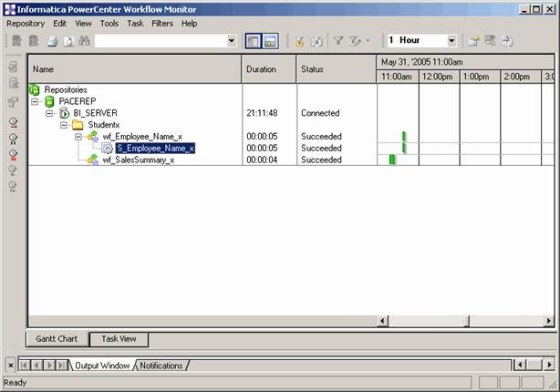This screenshot has width=560, height=392.
Task: Select the wf_Employee_Name_x workflow
Action: click(142, 137)
